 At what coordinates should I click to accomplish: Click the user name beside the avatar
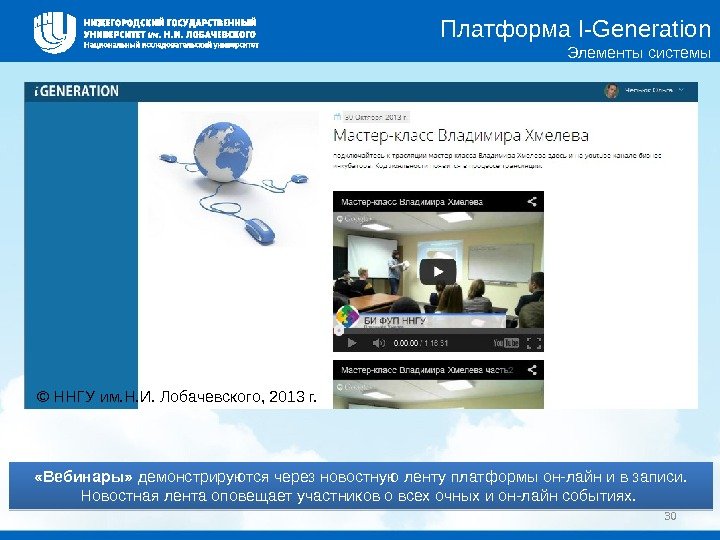pos(648,90)
